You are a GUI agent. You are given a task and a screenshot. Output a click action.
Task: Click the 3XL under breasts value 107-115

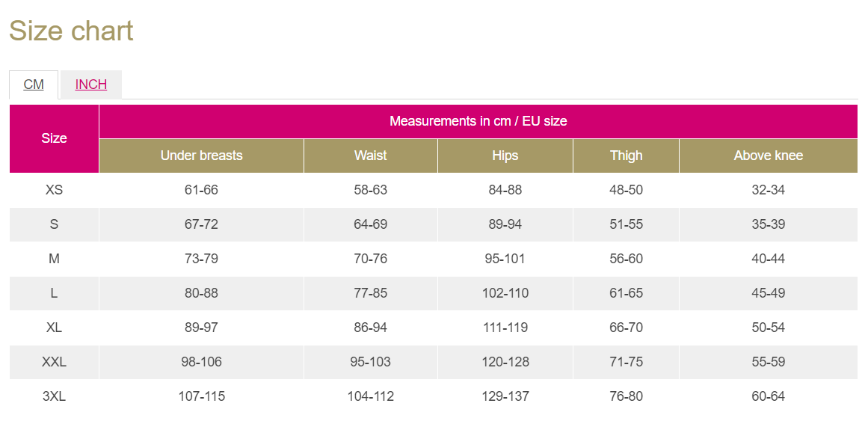click(202, 396)
